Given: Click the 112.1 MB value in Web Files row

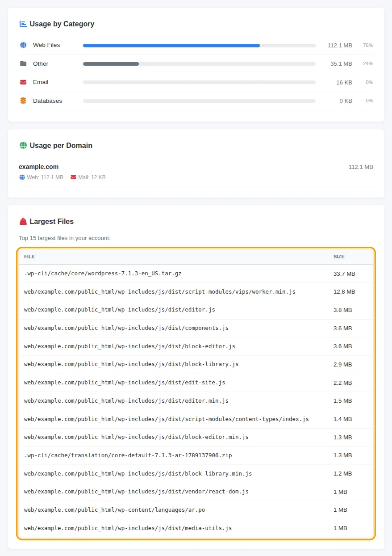Looking at the screenshot, I should pos(340,46).
